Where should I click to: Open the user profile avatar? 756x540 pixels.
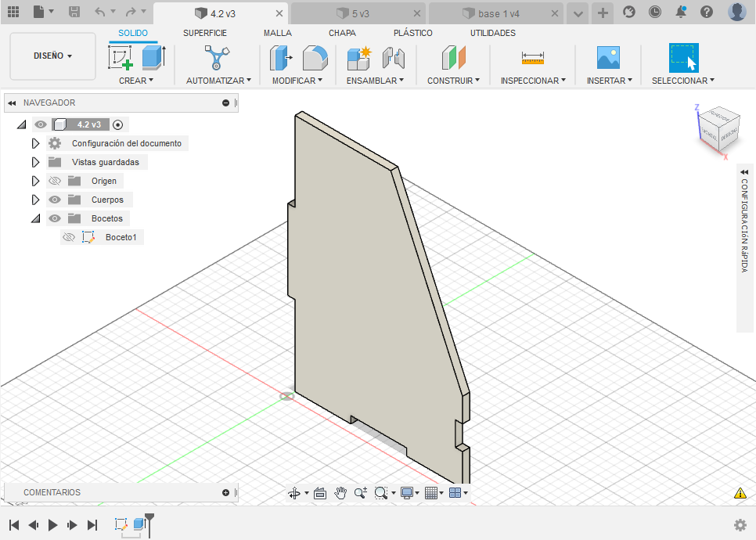click(x=736, y=12)
